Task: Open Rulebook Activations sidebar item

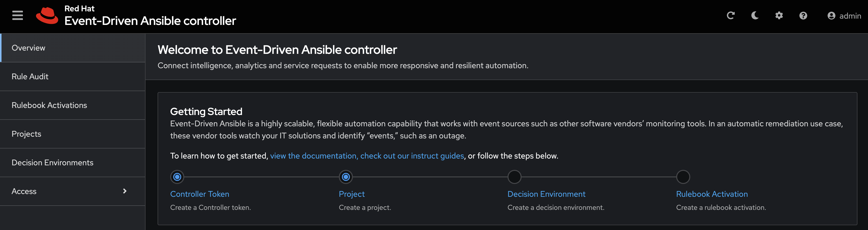Action: [x=49, y=105]
